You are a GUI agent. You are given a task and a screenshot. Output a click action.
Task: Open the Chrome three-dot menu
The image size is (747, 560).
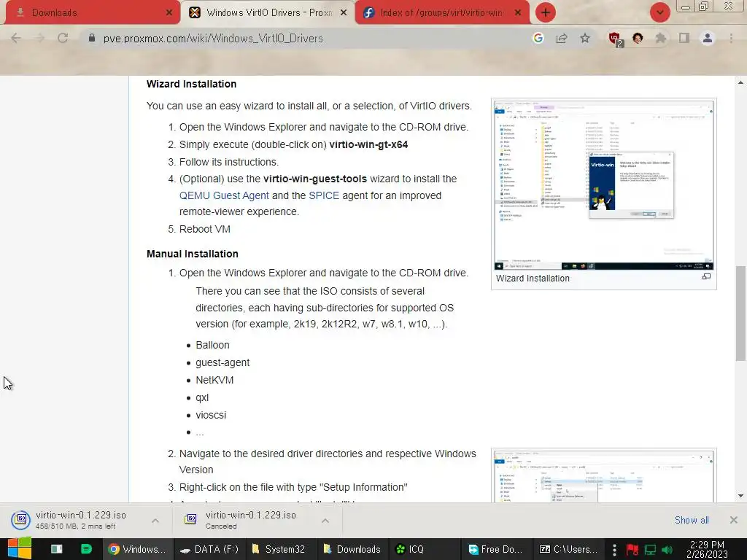pyautogui.click(x=731, y=38)
